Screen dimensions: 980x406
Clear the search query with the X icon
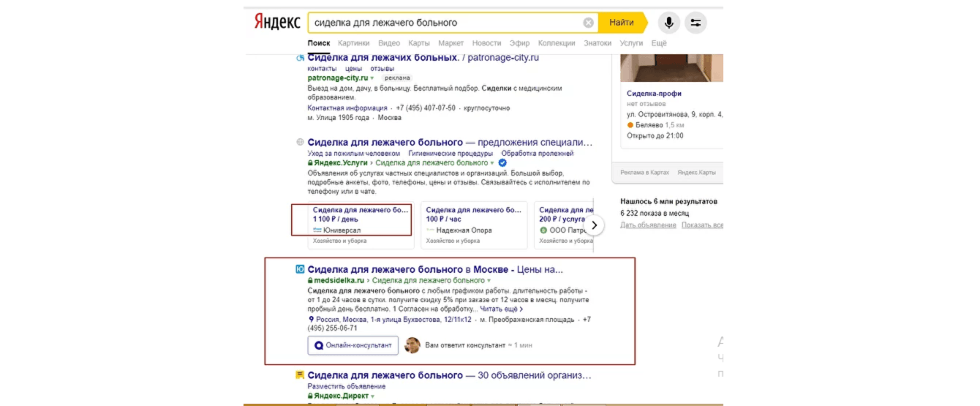click(x=588, y=23)
